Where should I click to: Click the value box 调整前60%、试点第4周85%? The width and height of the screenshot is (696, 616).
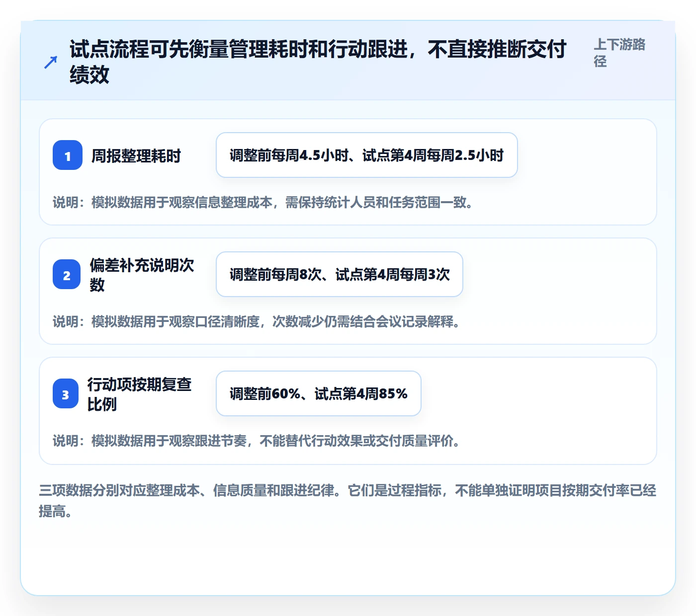pyautogui.click(x=319, y=393)
